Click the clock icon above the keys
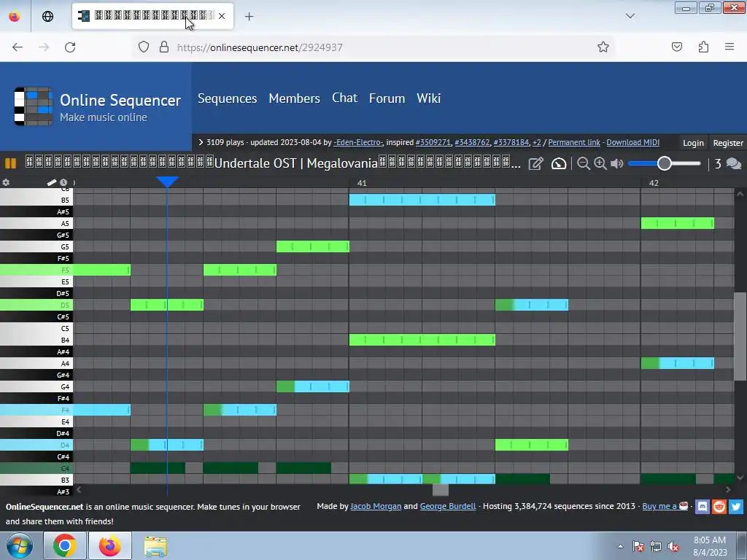The image size is (747, 560). tap(63, 182)
